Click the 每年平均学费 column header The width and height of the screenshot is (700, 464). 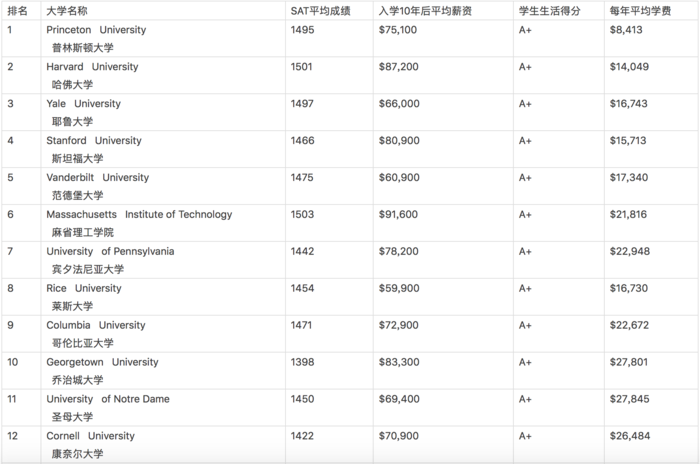tap(640, 11)
